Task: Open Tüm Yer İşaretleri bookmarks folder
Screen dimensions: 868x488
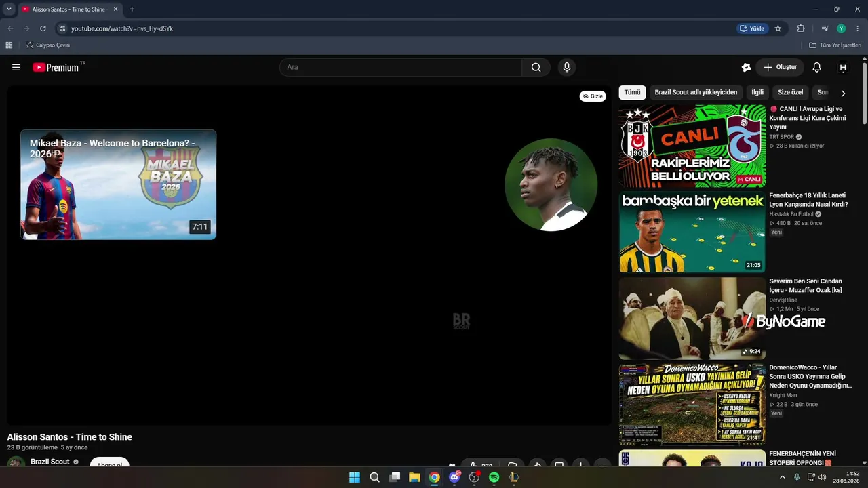Action: point(835,45)
